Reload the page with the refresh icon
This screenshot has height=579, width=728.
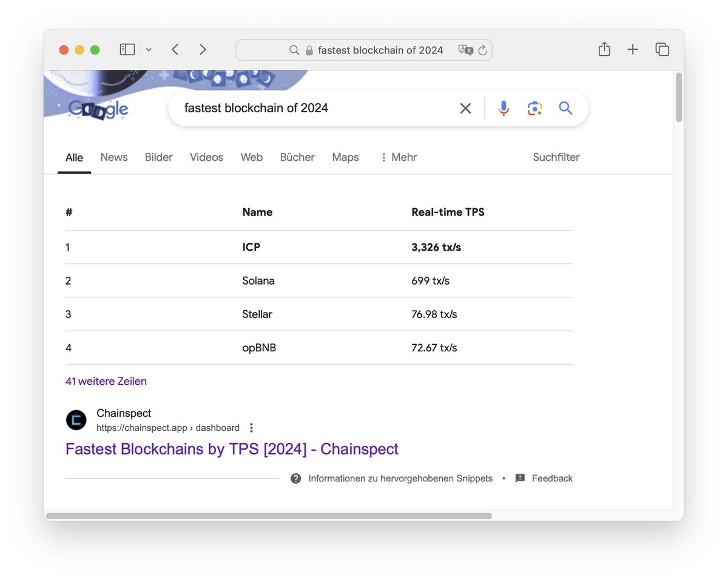point(483,50)
